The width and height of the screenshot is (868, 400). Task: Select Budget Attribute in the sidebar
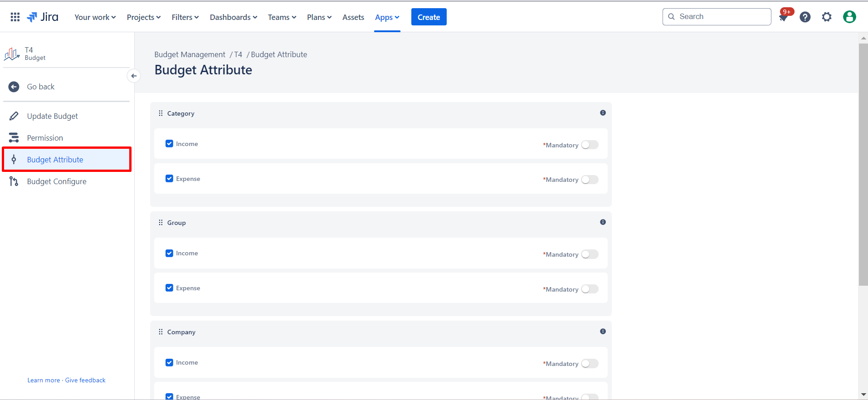tap(67, 159)
